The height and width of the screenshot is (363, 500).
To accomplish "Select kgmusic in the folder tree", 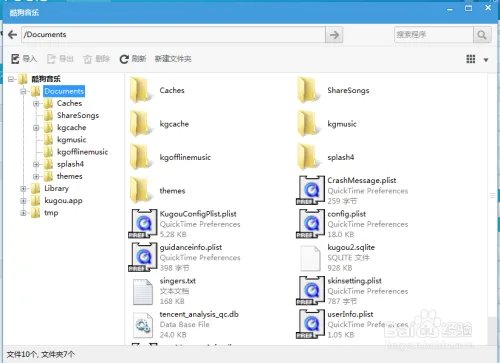I will coord(72,140).
